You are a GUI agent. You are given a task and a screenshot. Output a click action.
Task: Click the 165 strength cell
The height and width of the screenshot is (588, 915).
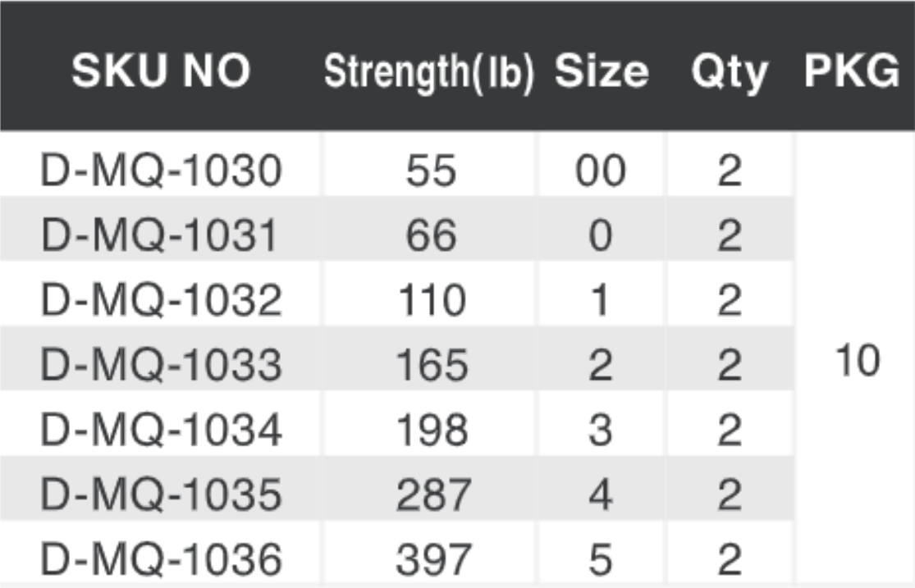(432, 366)
